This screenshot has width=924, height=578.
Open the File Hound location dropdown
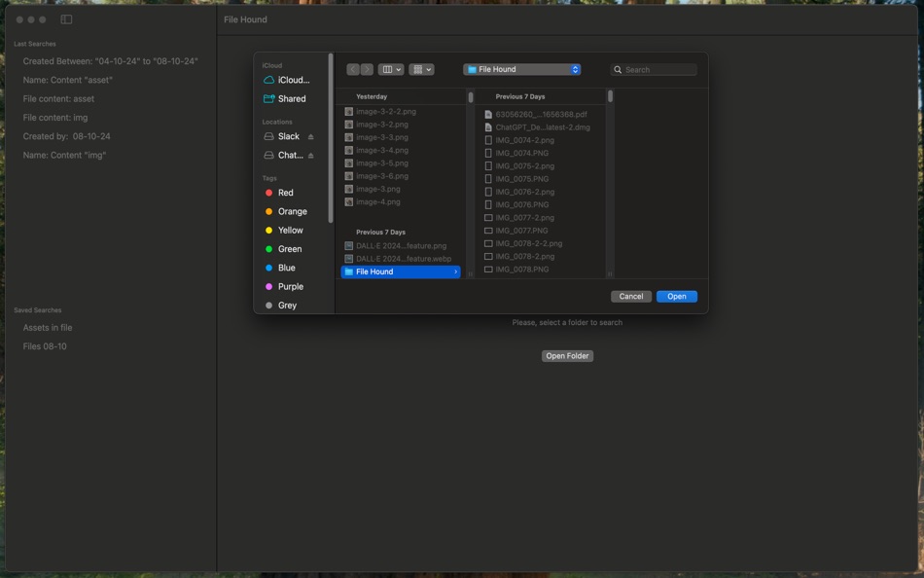click(520, 69)
